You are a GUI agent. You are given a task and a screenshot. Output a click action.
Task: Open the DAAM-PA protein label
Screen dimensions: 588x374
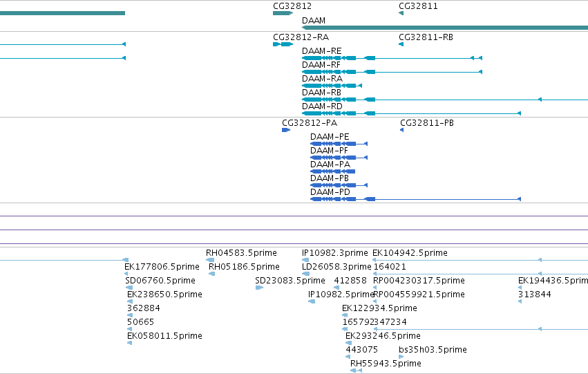point(330,165)
